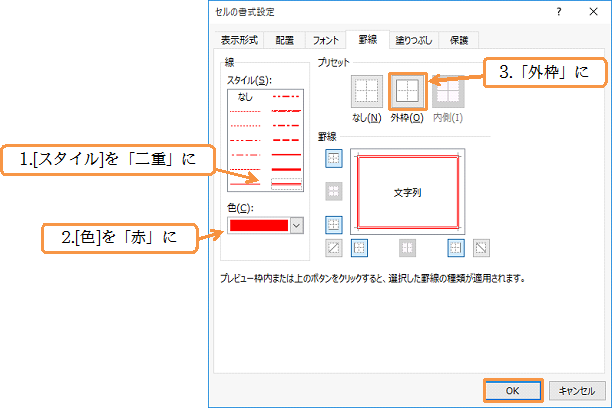Select the double line style

tap(287, 184)
